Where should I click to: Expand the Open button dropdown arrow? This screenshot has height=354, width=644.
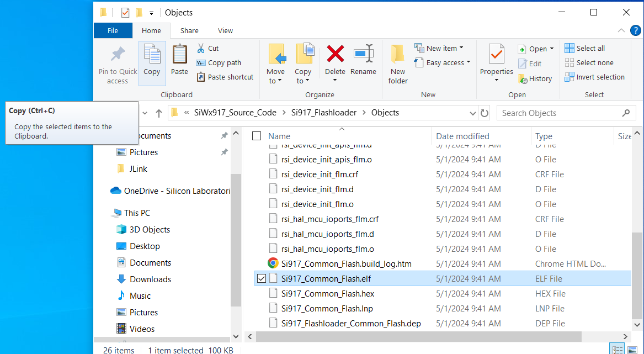click(x=552, y=49)
